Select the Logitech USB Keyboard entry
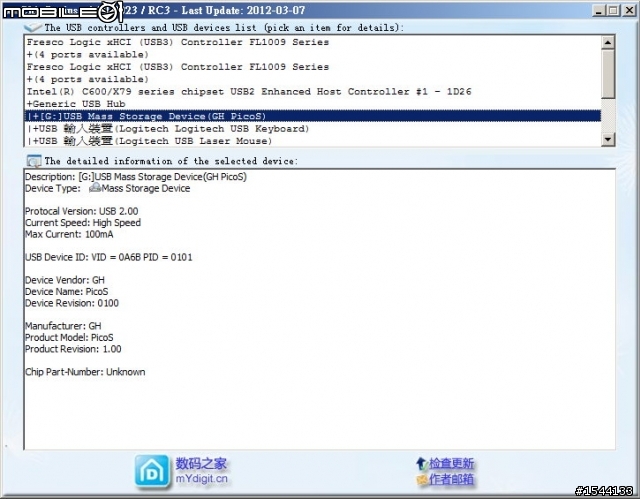Screen dimensions: 640x499 [312, 129]
